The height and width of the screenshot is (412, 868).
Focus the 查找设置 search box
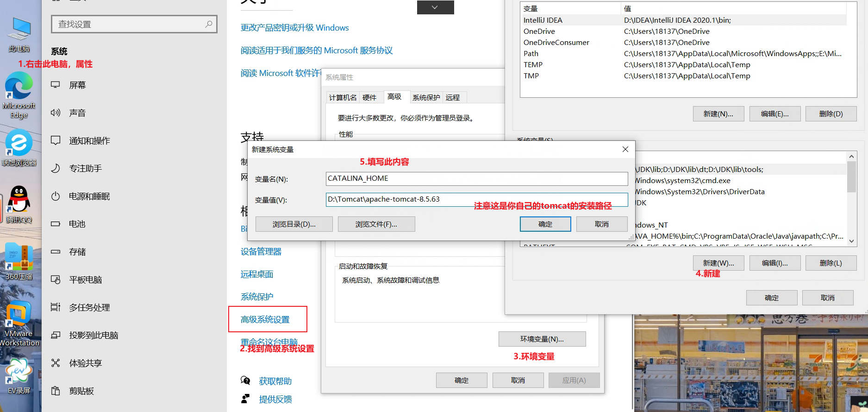134,24
